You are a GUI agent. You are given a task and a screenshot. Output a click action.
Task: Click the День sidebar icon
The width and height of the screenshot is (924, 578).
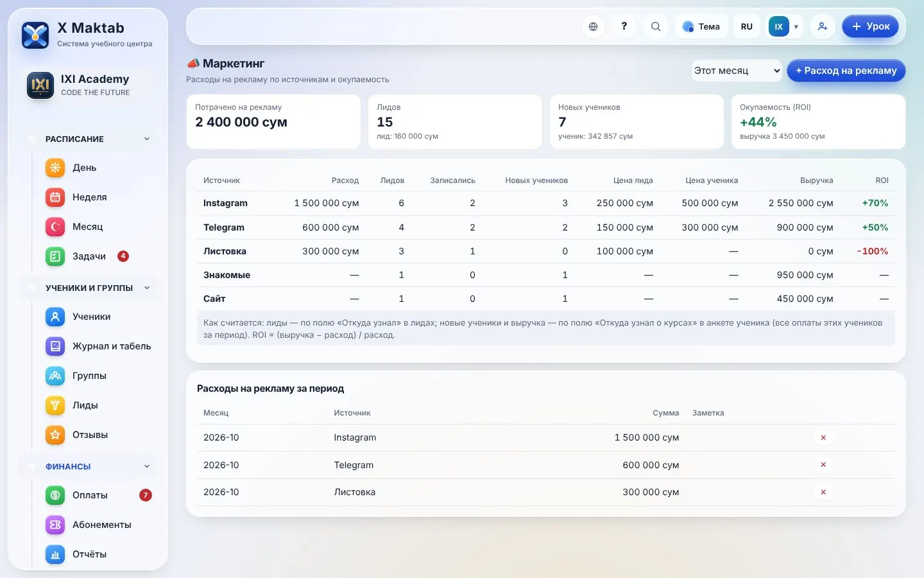[55, 168]
